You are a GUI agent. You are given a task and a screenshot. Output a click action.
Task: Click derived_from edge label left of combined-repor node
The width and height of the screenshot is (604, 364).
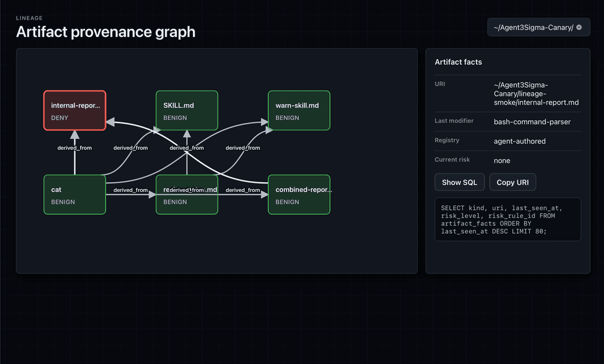click(x=243, y=190)
